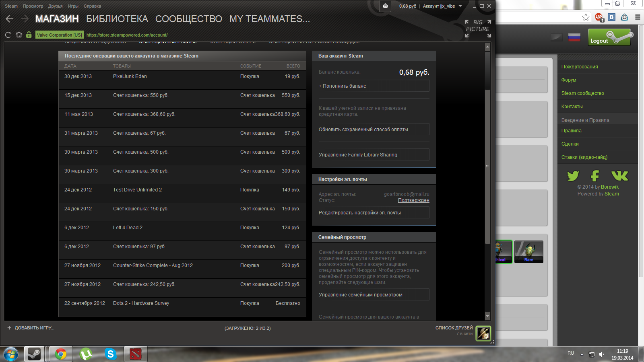The height and width of the screenshot is (362, 644).
Task: Click the dark flag icon beside Russian flag
Action: click(x=557, y=37)
